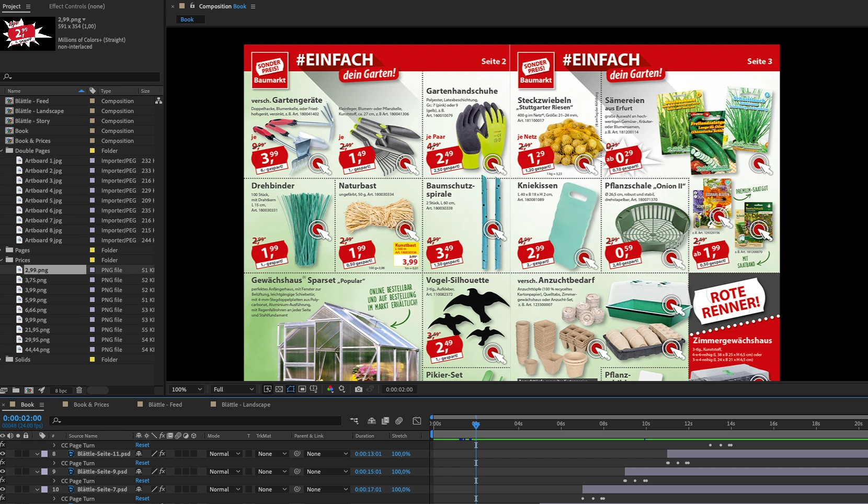Toggle Shy layers hide switch in timeline
The height and width of the screenshot is (504, 868).
point(372,421)
